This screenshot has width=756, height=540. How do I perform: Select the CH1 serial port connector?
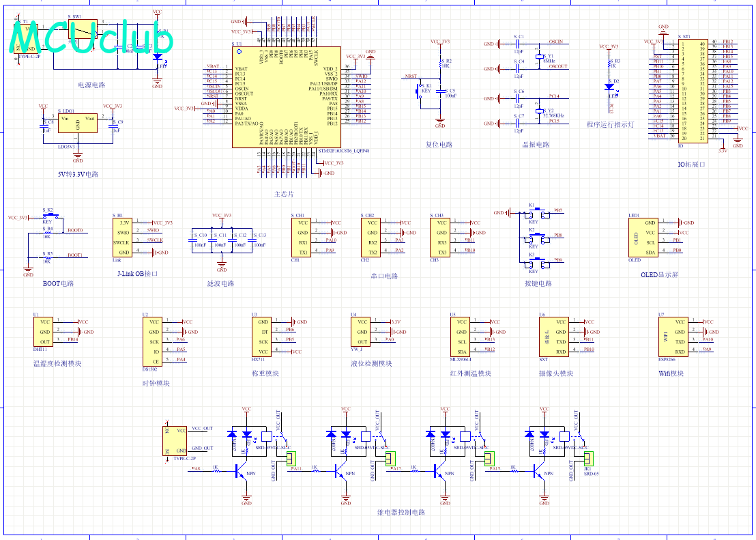[301, 238]
